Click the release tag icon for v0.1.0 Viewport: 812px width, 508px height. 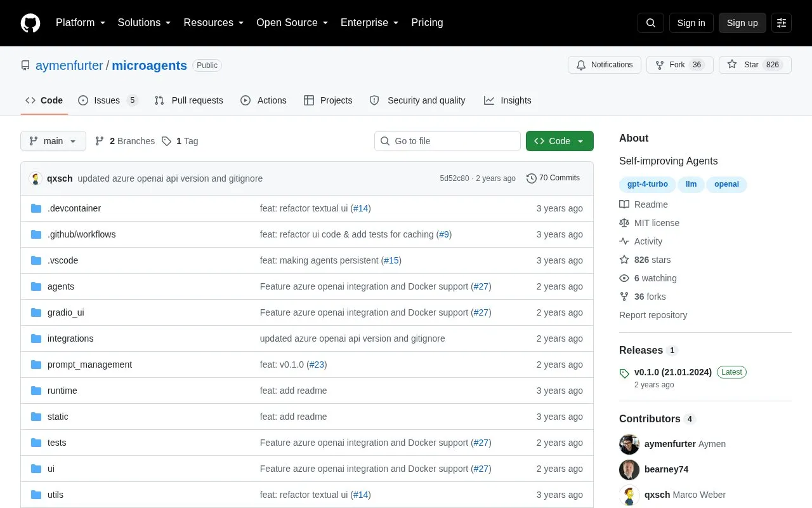click(x=624, y=373)
